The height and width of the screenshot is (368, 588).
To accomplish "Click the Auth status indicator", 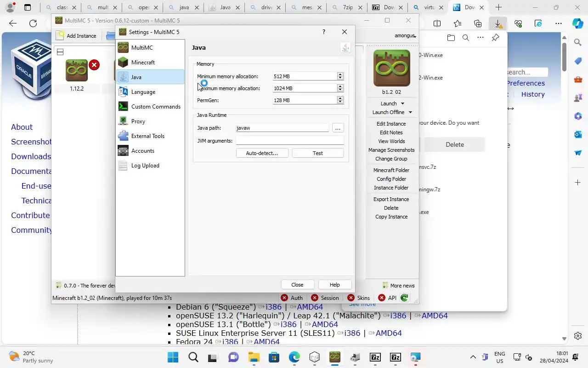I will pos(292,298).
